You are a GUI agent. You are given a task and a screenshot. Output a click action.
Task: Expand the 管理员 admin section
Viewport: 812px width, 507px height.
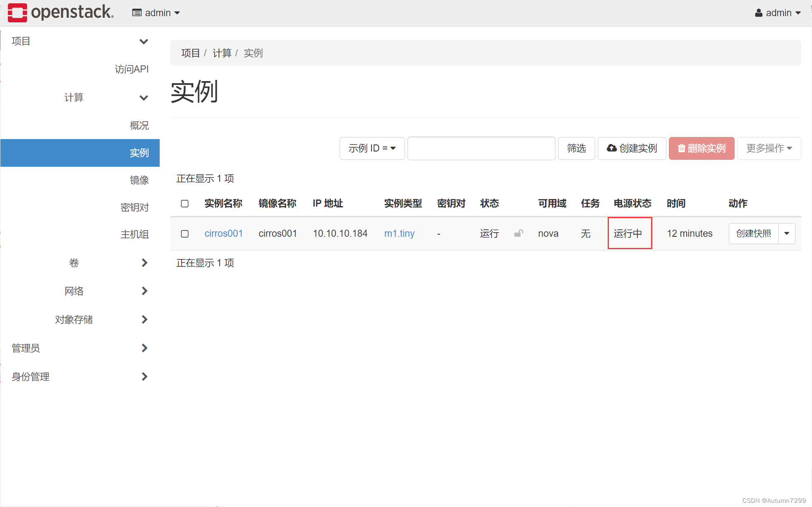(x=80, y=348)
